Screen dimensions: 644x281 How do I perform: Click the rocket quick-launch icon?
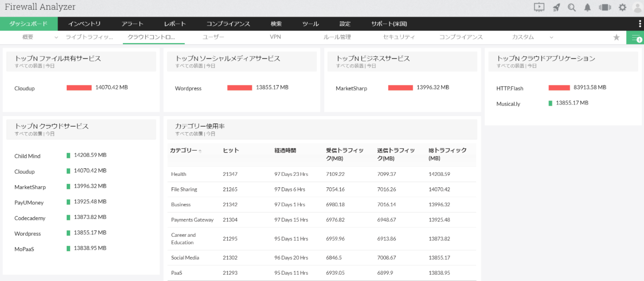557,7
